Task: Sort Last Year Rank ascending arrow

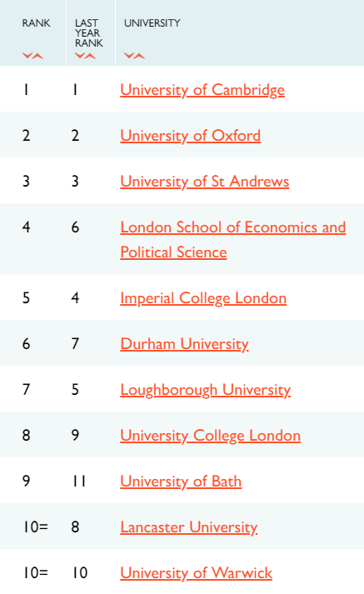Action: click(x=91, y=56)
